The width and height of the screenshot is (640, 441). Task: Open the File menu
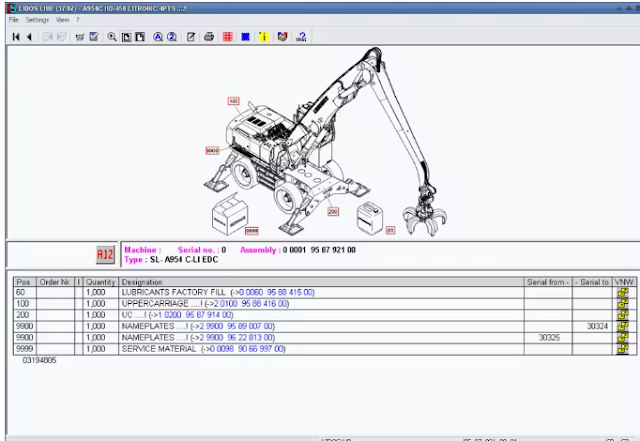click(x=13, y=20)
